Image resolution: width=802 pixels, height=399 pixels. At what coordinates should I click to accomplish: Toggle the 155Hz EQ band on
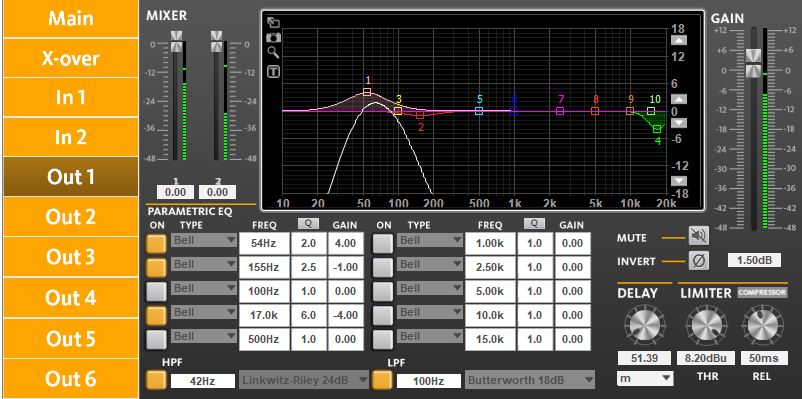157,268
